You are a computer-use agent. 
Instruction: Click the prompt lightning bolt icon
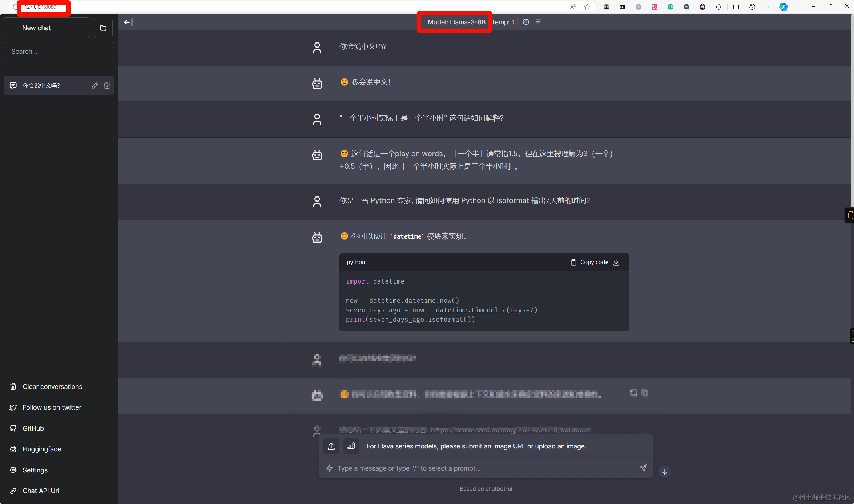pos(329,468)
